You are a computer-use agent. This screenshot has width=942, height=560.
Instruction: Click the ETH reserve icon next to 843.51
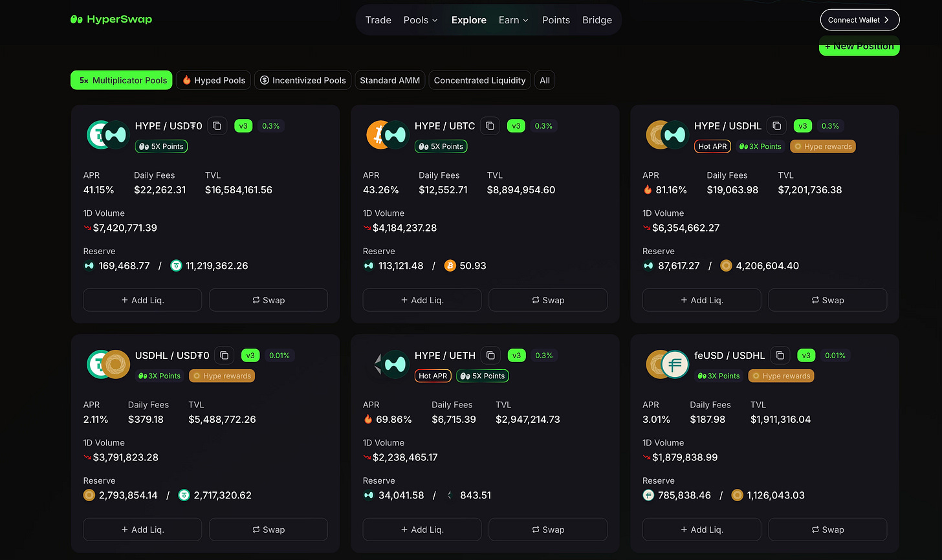(x=450, y=495)
